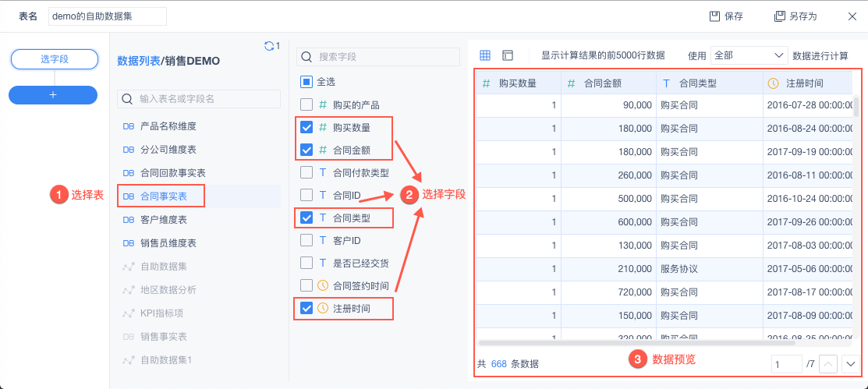
Task: Click the Save As icon
Action: point(779,16)
